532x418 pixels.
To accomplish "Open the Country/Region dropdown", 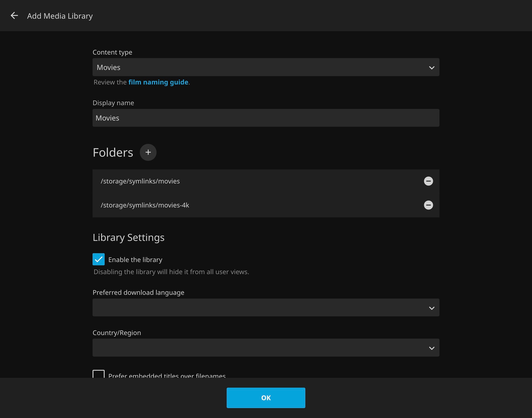I will click(266, 348).
